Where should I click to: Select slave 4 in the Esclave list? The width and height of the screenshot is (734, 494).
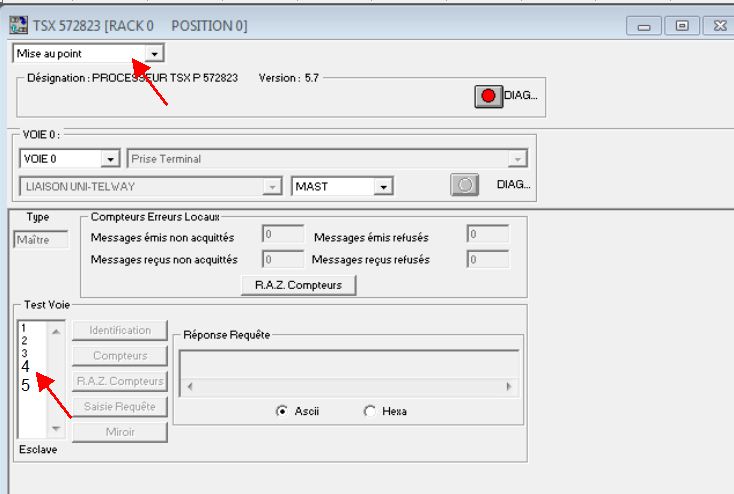25,367
